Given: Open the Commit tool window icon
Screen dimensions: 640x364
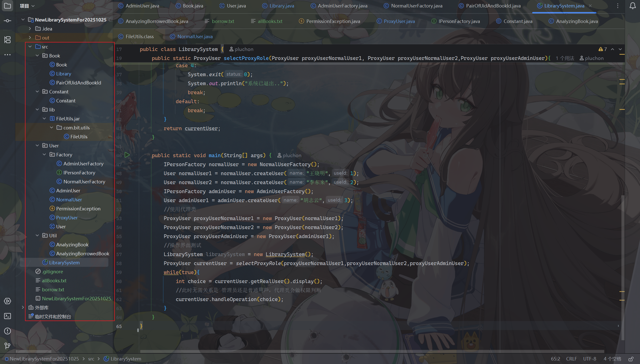Looking at the screenshot, I should [7, 21].
